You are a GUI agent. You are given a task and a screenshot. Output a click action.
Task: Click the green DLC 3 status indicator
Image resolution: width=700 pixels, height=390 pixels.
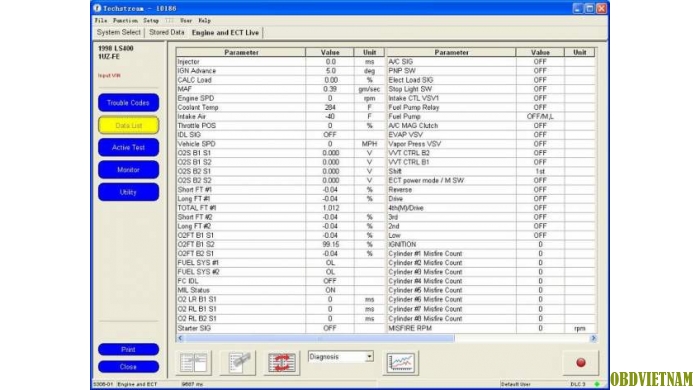point(597,384)
